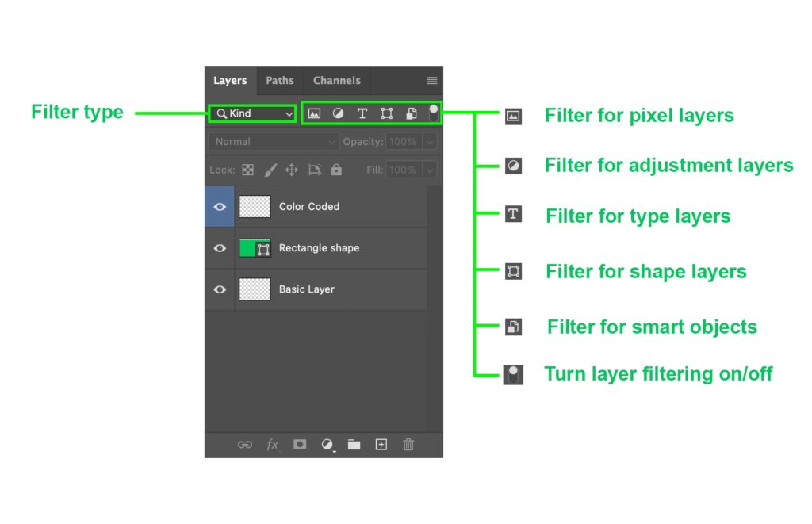
Task: Add a layer mask
Action: [x=300, y=445]
